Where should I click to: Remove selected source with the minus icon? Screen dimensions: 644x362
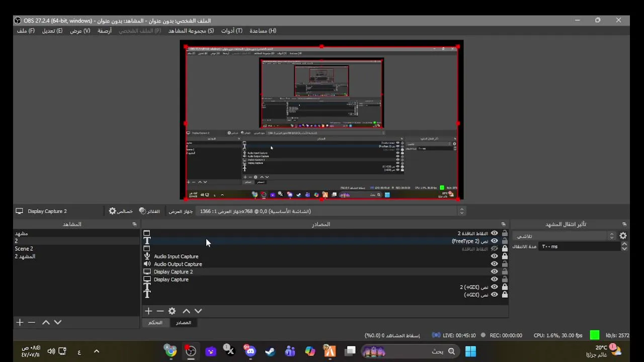(x=160, y=311)
